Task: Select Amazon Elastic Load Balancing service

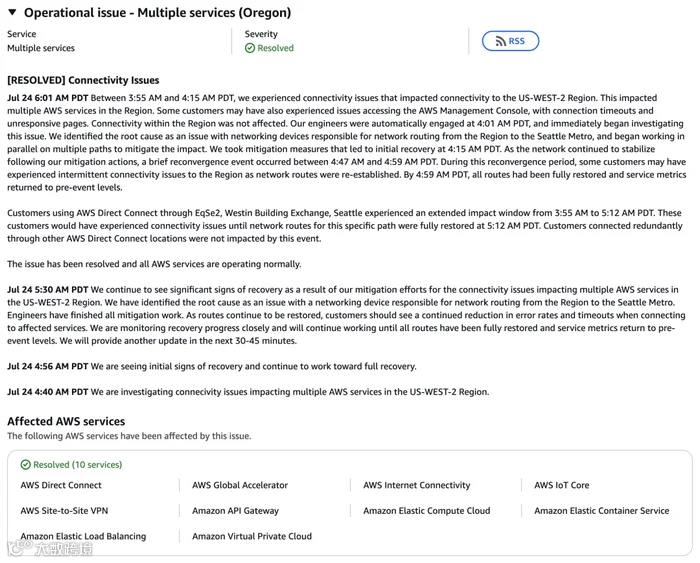Action: 83,536
